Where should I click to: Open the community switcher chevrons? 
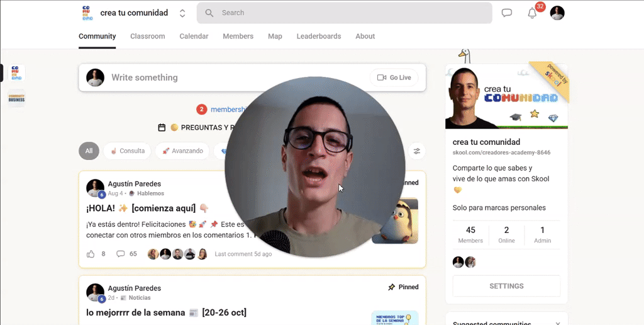tap(182, 13)
